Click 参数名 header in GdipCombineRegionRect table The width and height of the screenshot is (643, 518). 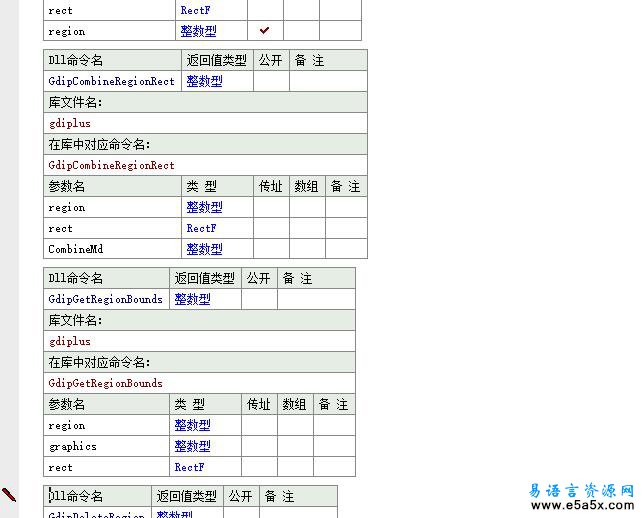click(x=112, y=186)
